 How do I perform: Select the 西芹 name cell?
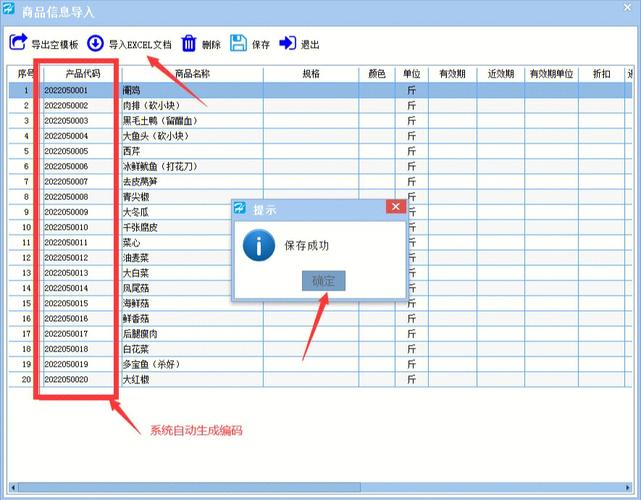[x=192, y=151]
